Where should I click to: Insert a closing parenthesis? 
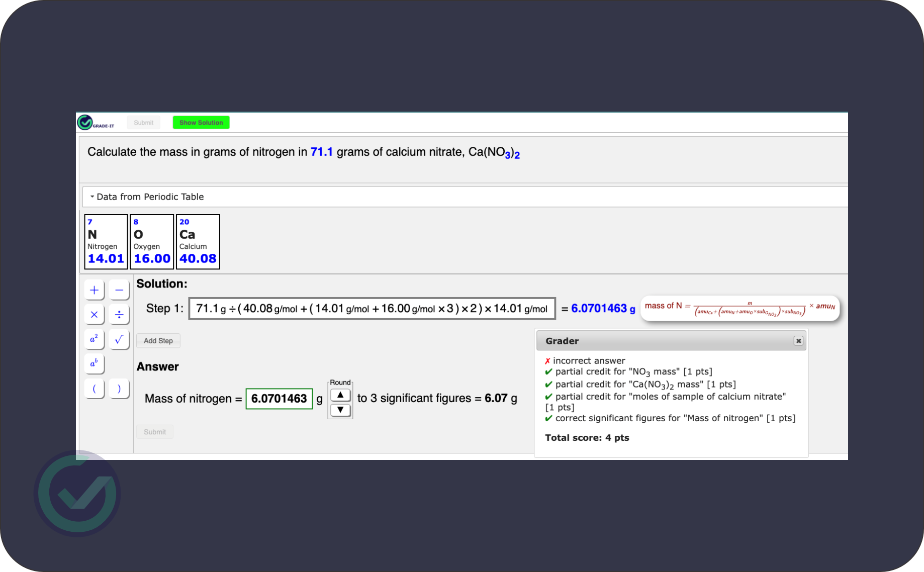[119, 389]
